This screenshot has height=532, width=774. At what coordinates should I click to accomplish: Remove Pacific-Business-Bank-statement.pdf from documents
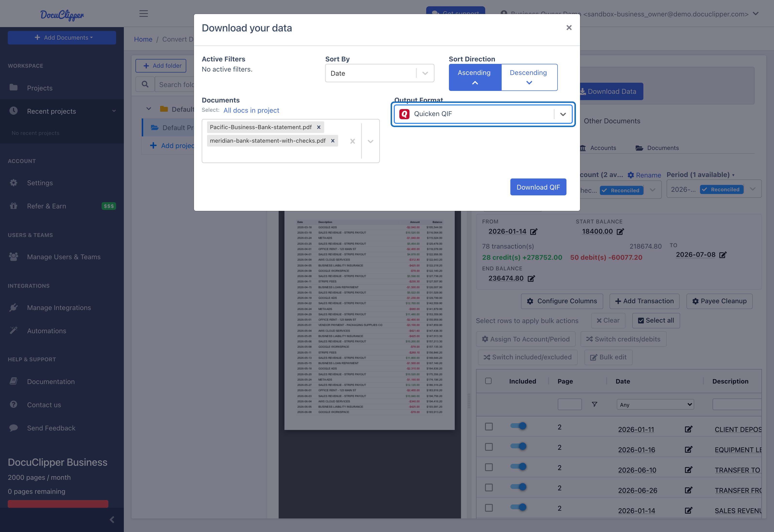319,127
